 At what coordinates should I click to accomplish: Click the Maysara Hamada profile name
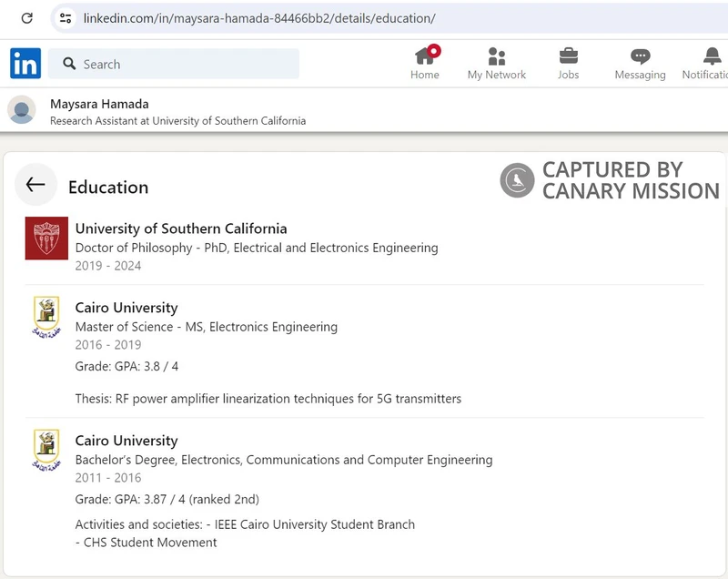click(99, 104)
